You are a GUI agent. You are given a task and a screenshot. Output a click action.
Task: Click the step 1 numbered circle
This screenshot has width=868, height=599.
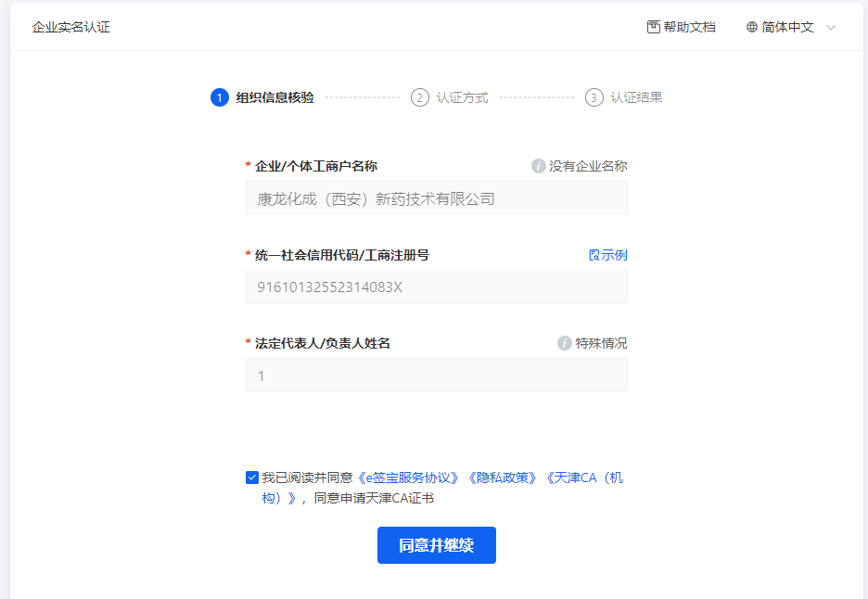220,97
